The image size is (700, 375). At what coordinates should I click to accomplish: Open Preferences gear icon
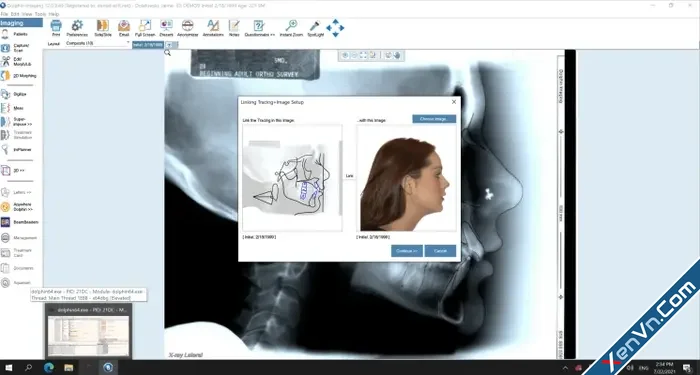pos(77,28)
